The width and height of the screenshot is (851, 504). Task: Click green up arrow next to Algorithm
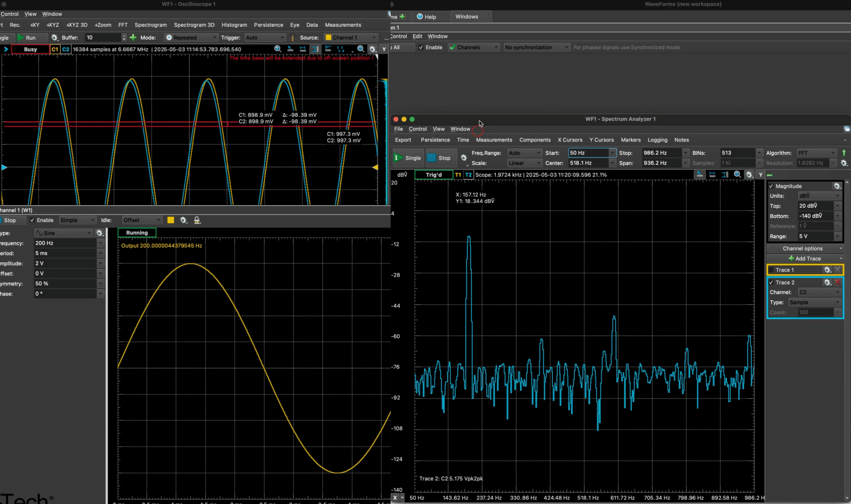tap(844, 153)
